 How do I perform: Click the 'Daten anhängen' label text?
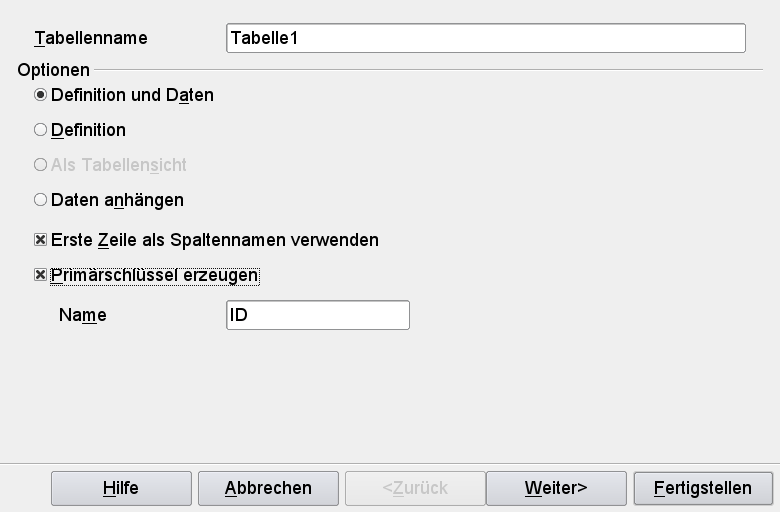coord(117,200)
